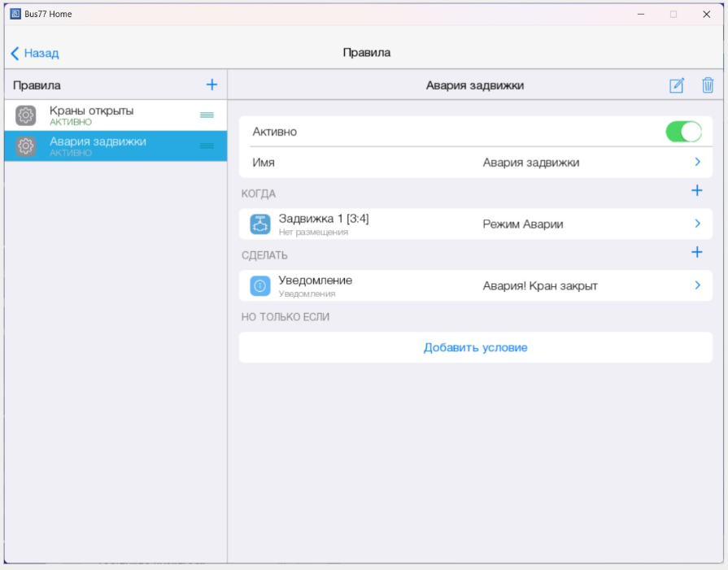Image resolution: width=728 pixels, height=570 pixels.
Task: Grab reorder handle of Авария задвижки
Action: (207, 146)
